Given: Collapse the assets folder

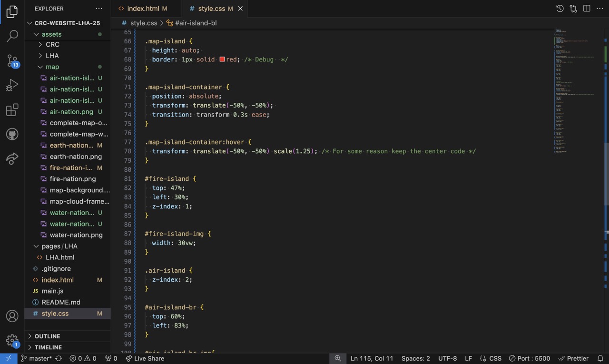Looking at the screenshot, I should click(x=51, y=34).
